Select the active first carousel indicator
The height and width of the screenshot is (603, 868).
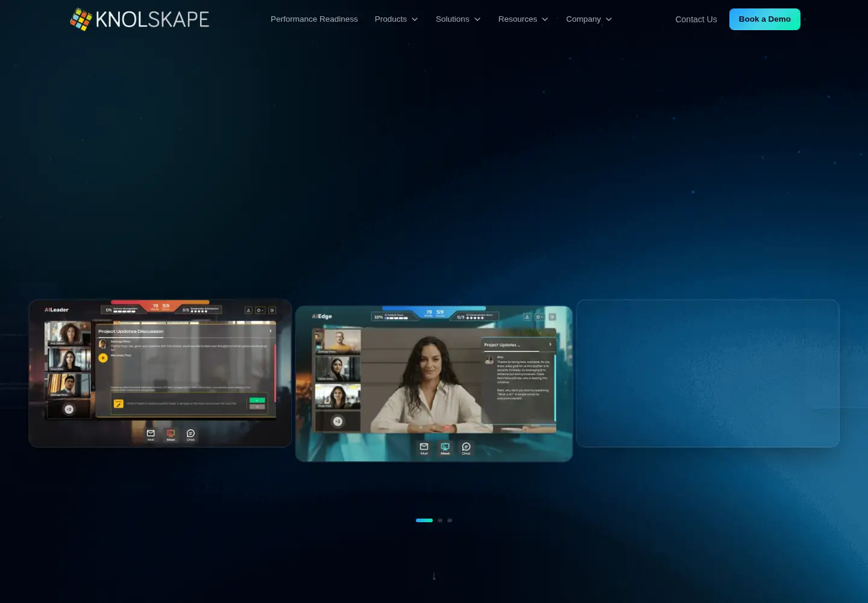coord(424,520)
